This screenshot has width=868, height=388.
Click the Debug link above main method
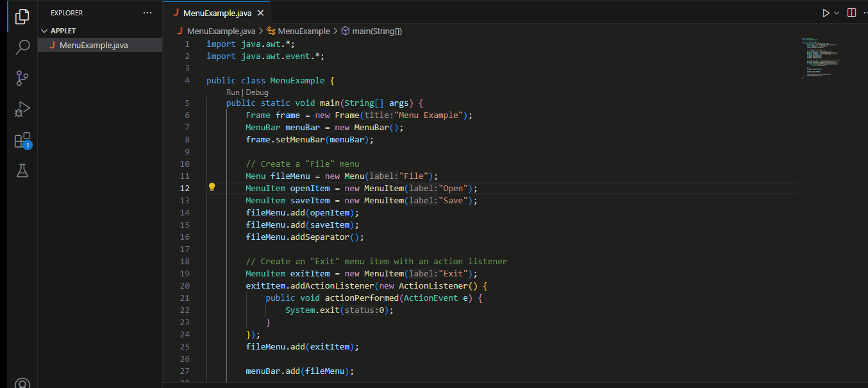[x=256, y=92]
